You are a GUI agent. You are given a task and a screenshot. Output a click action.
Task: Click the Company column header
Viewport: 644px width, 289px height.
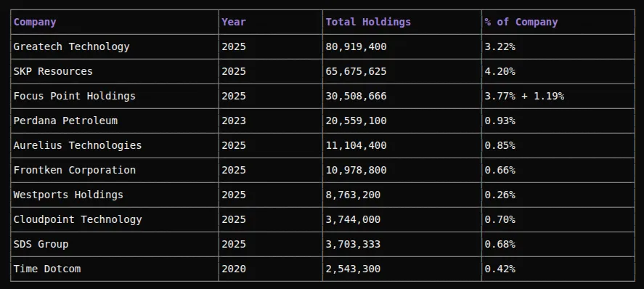(x=35, y=23)
